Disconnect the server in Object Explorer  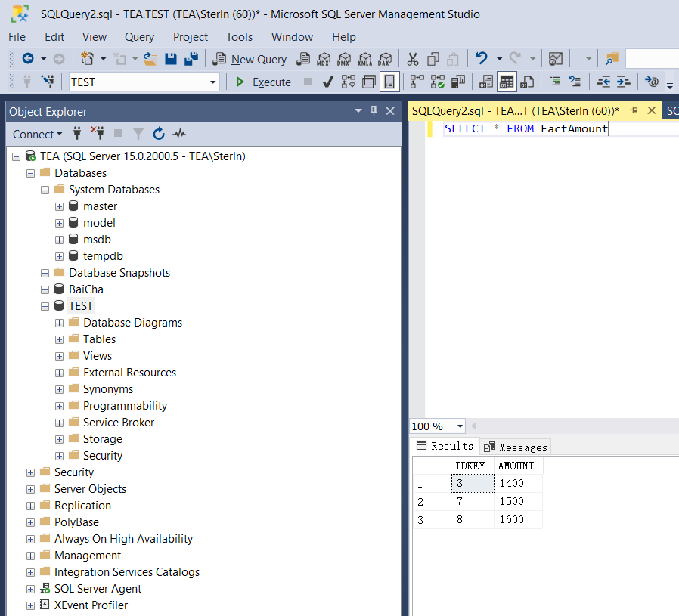(98, 133)
